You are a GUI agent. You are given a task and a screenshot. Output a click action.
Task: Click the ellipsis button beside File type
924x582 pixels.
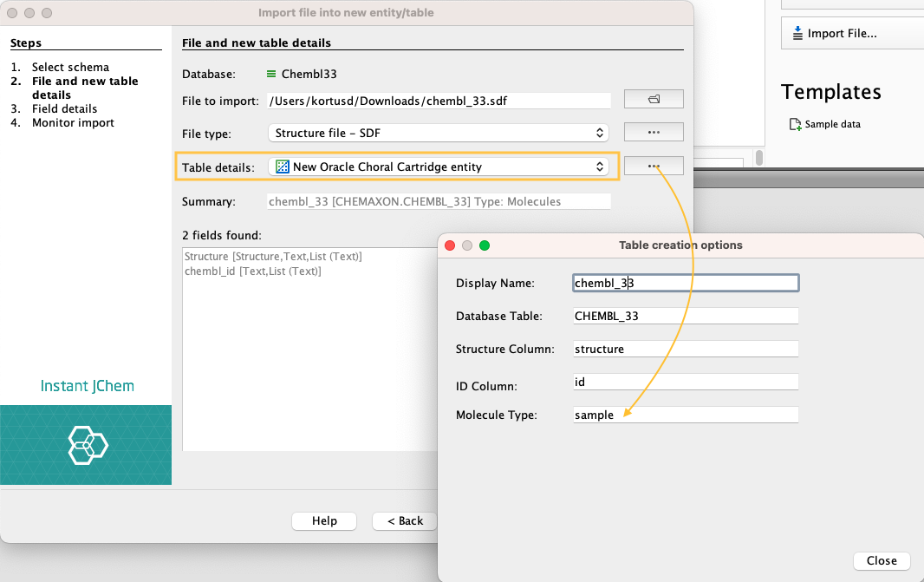(x=653, y=131)
